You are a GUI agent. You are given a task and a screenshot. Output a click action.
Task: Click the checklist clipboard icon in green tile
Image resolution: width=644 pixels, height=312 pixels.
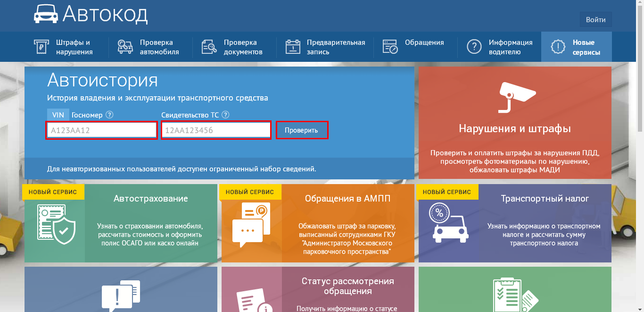(515, 295)
